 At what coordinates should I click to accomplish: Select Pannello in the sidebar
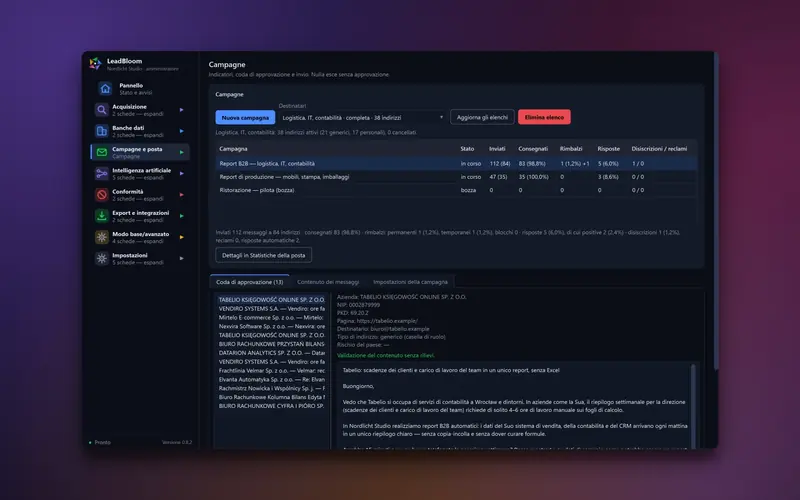[x=140, y=89]
